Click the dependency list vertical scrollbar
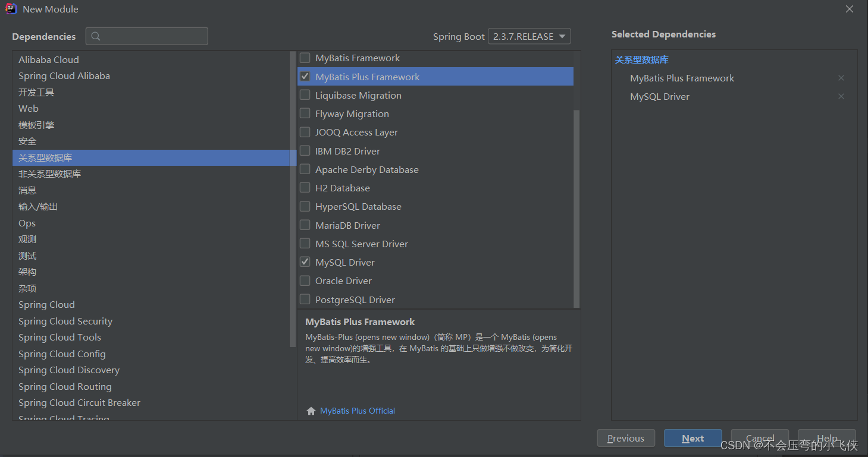 pyautogui.click(x=576, y=208)
